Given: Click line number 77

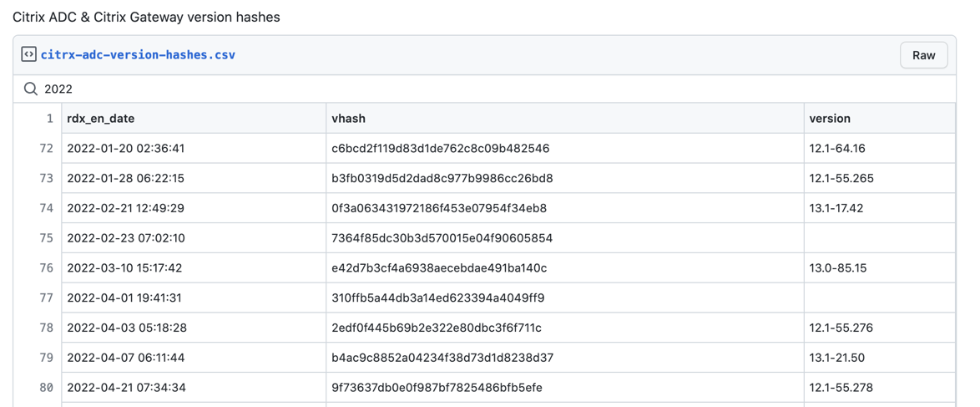Looking at the screenshot, I should [x=47, y=298].
